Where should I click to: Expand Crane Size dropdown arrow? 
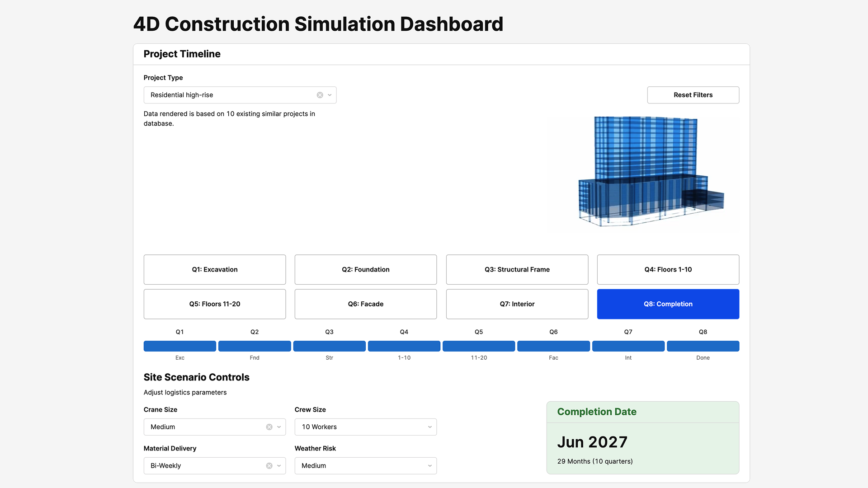click(279, 427)
